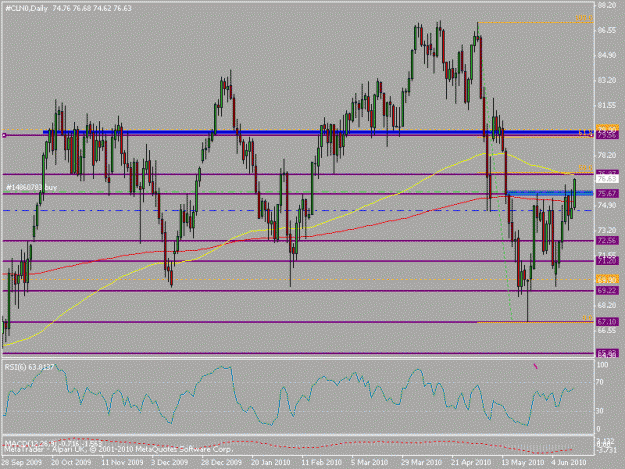Click the 29 Mar 2010 date label
Viewport: 625px width, 469px height.
(x=422, y=462)
